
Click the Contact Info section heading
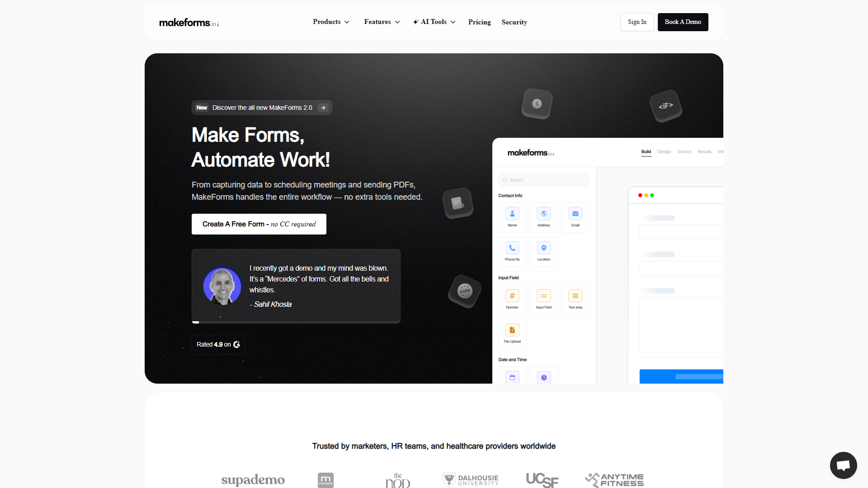[x=510, y=196]
